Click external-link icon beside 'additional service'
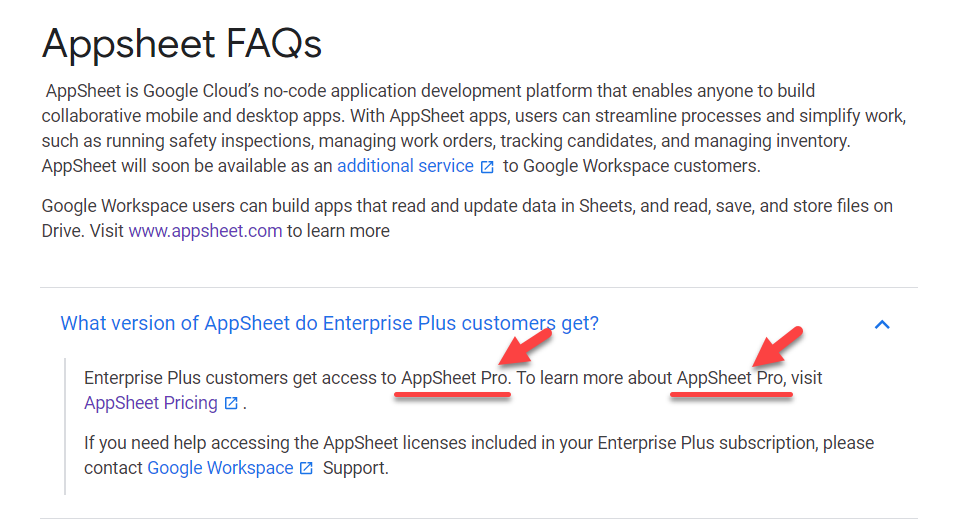 487,167
